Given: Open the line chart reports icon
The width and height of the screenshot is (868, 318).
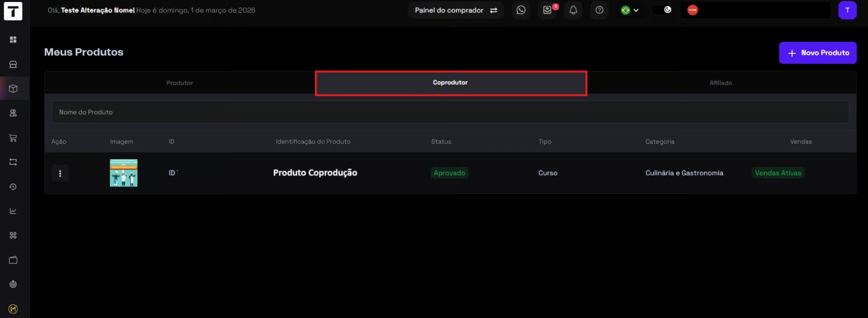Looking at the screenshot, I should point(13,211).
